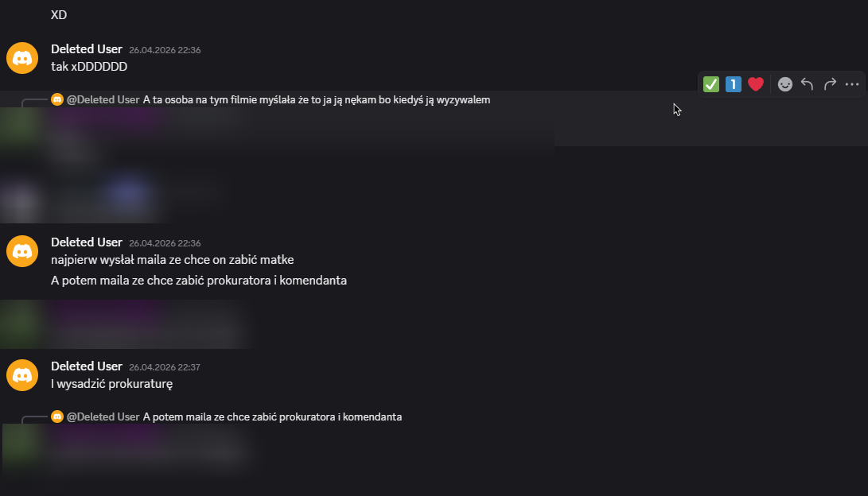Screen dimensions: 868x496
Task: Click Deleted User name above 'tak xDDDDDD'
Action: coord(87,49)
